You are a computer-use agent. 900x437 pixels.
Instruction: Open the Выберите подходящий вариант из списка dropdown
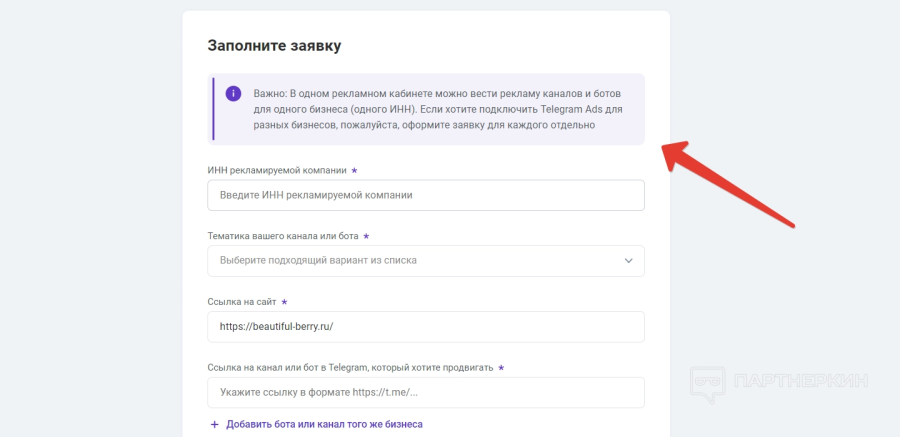[426, 261]
